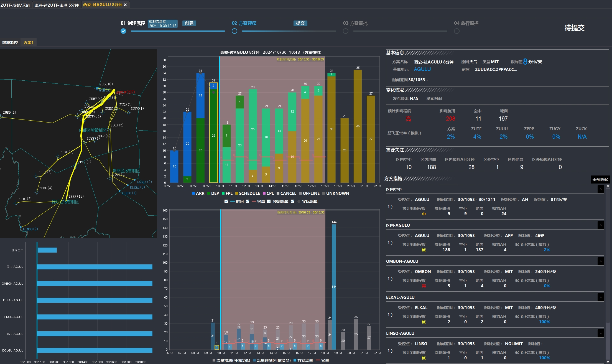
Task: Click the FPL legend swatch icon
Action: 223,193
